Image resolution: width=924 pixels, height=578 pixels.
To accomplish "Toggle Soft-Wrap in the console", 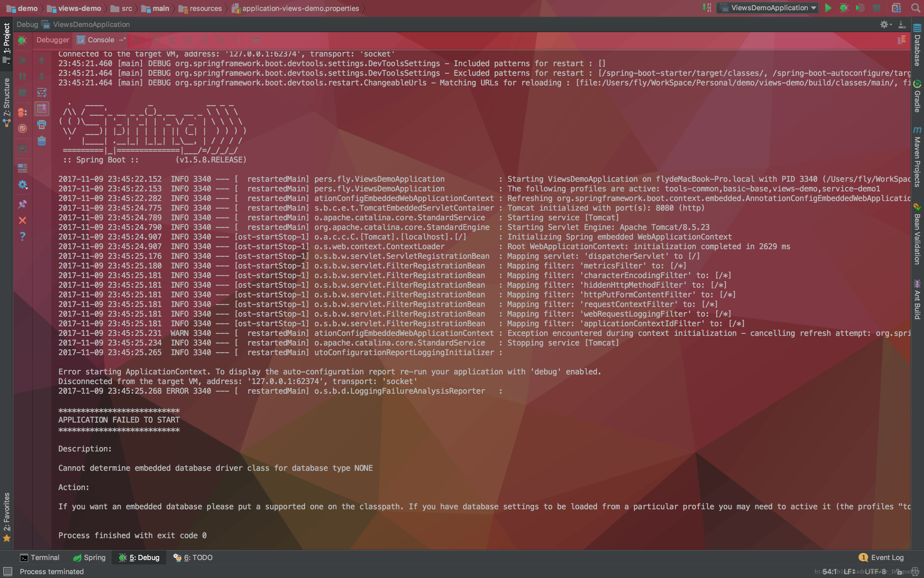I will pos(42,92).
